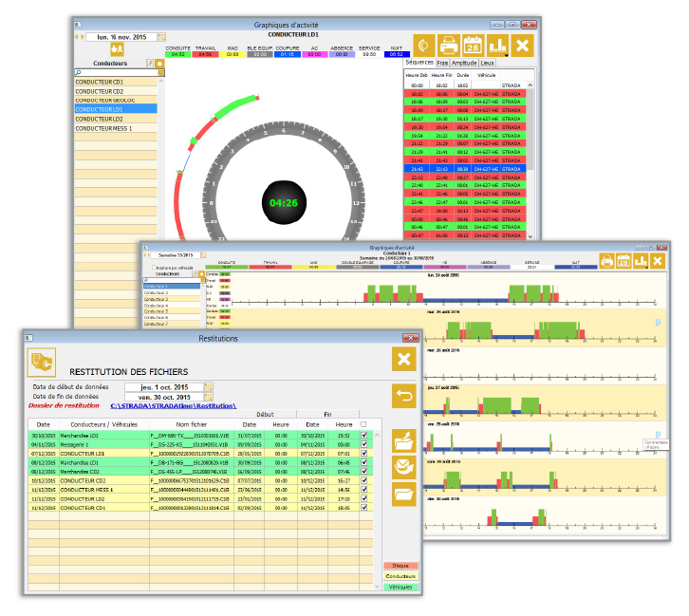Click the sequences table vertical scrollbar

(531, 160)
